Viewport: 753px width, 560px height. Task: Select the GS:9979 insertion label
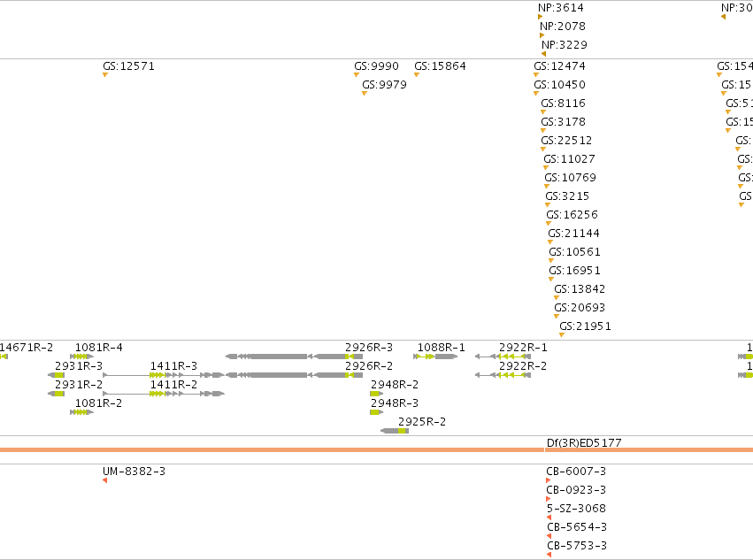tap(384, 85)
